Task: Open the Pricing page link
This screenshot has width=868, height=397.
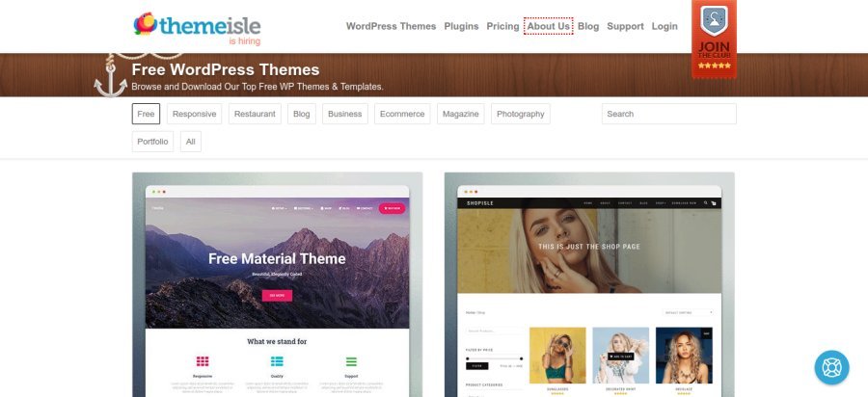Action: 502,26
